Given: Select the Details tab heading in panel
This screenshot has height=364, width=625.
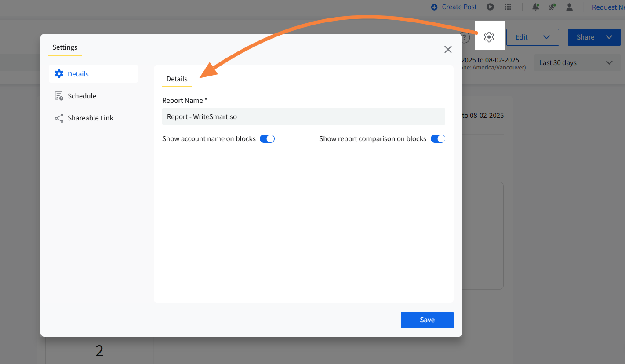Looking at the screenshot, I should click(x=177, y=79).
